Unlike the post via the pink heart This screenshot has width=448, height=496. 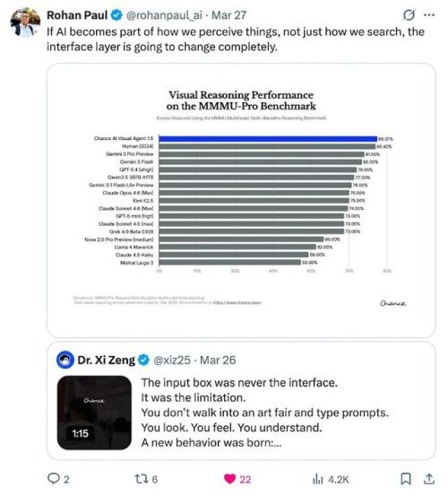[229, 479]
